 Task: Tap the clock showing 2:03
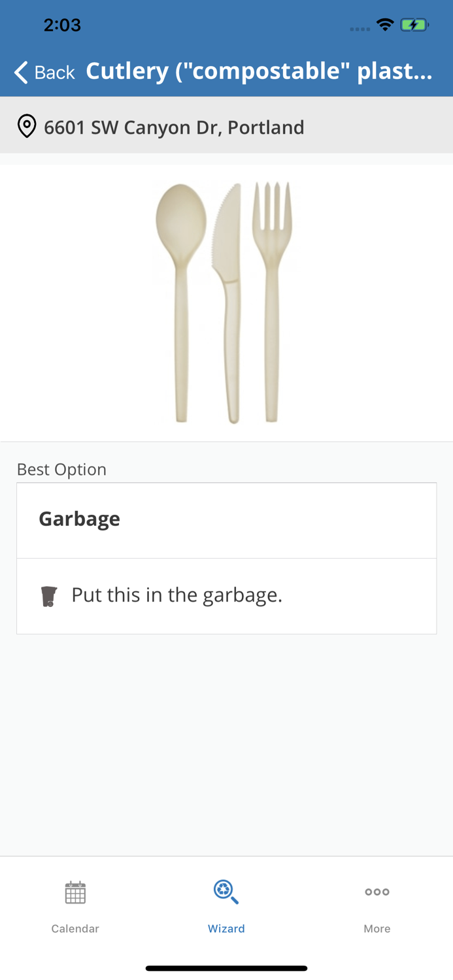[x=63, y=24]
